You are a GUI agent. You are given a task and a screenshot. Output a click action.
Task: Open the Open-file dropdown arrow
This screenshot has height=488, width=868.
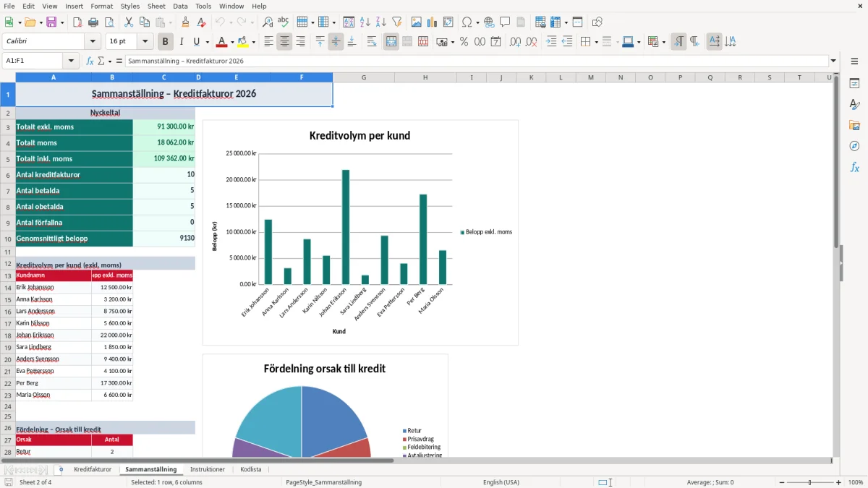pyautogui.click(x=39, y=22)
